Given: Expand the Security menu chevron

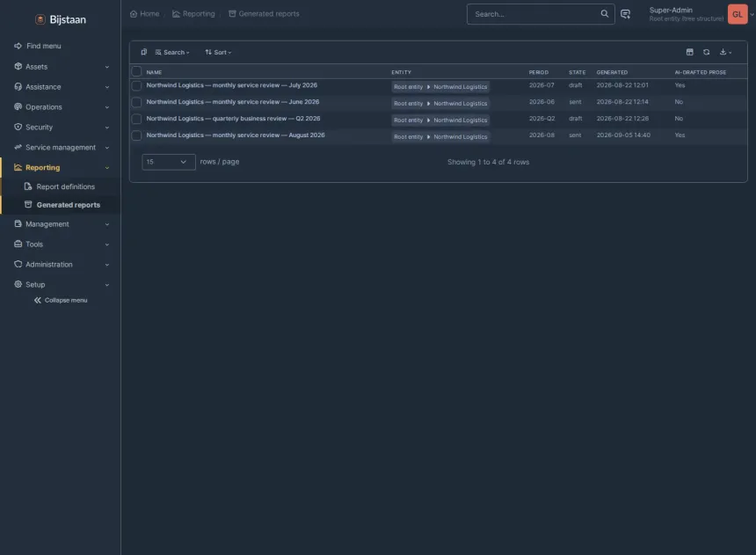Looking at the screenshot, I should [107, 128].
